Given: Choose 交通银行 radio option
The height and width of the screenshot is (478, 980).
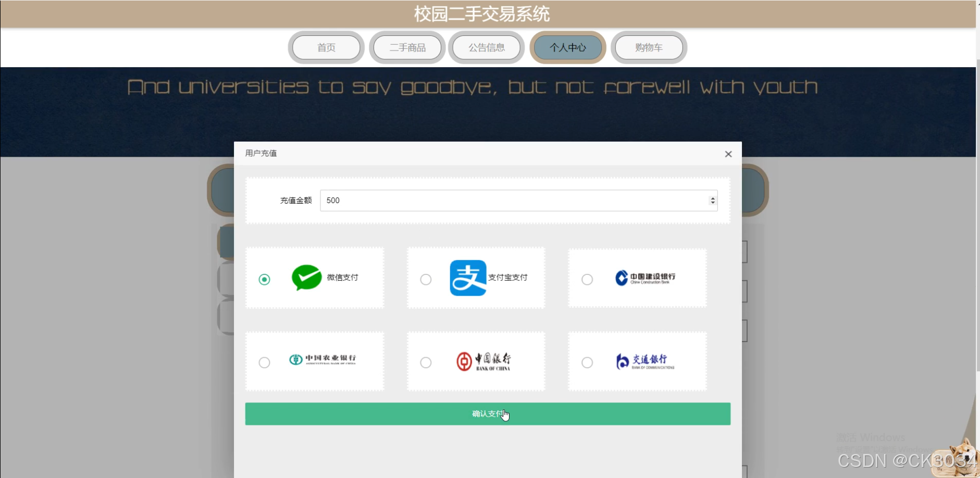Looking at the screenshot, I should [x=587, y=362].
